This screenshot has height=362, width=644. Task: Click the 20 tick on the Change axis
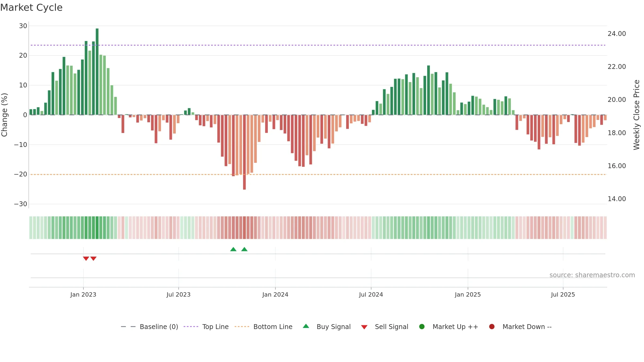(23, 56)
